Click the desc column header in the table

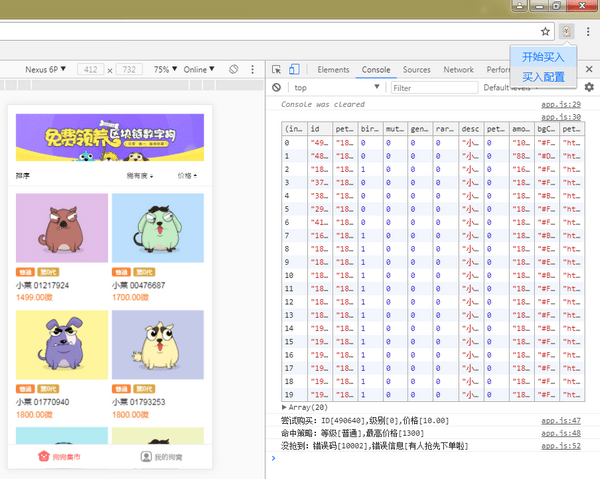[x=471, y=129]
